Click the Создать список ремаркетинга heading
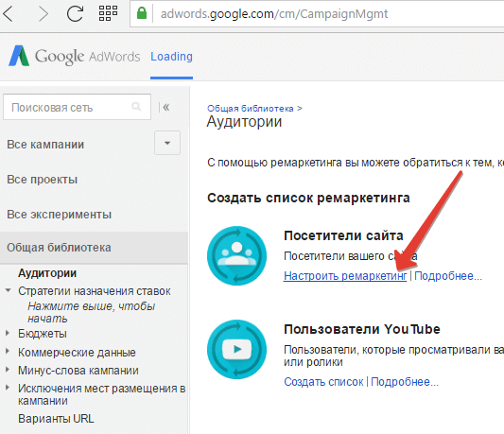Viewport: 504px width, 434px height. point(308,198)
